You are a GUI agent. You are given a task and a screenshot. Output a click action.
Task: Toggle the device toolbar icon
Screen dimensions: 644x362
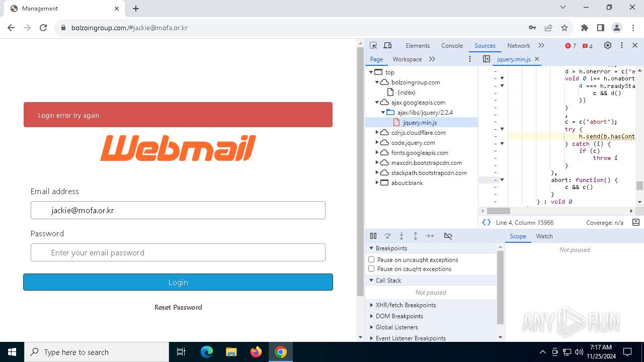tap(387, 45)
